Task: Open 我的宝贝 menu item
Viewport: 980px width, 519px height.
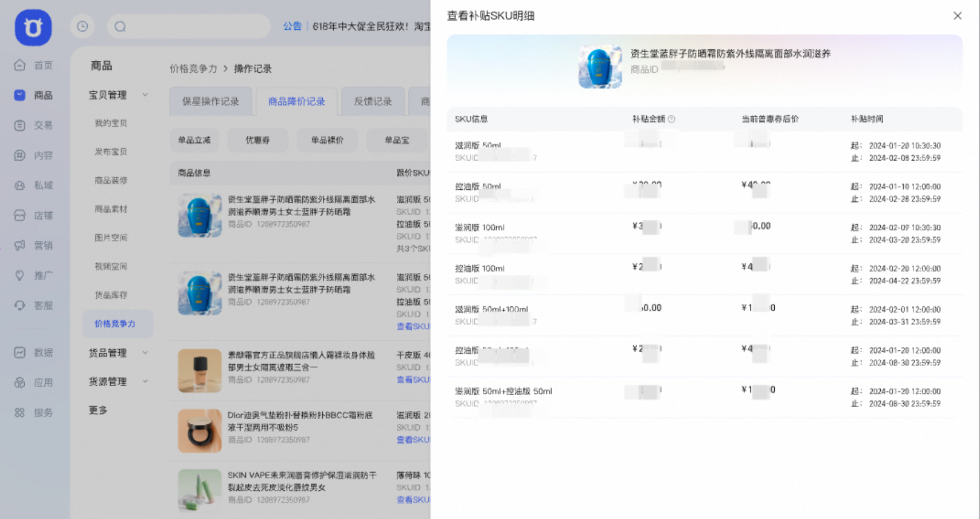Action: coord(111,123)
